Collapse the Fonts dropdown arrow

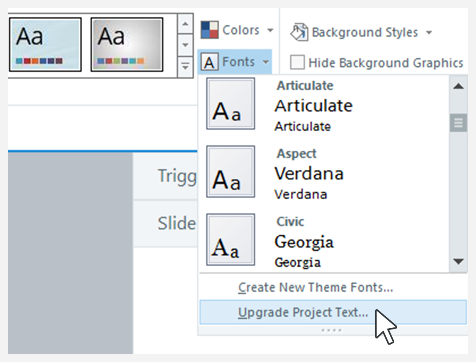click(266, 62)
